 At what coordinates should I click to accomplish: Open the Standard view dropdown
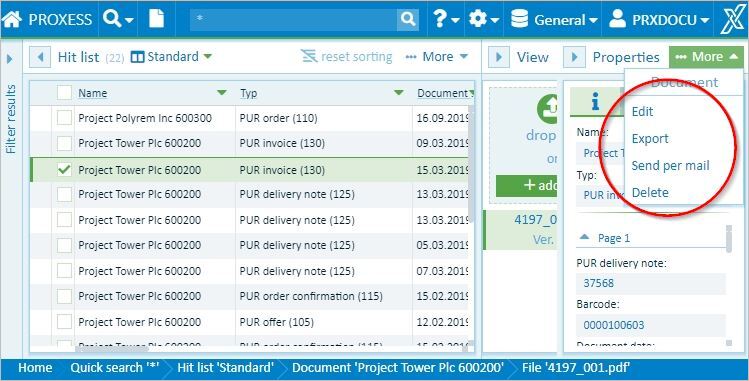click(171, 57)
